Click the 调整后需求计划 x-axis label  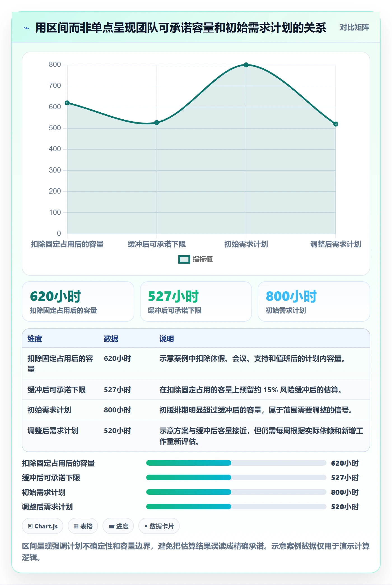tap(336, 244)
